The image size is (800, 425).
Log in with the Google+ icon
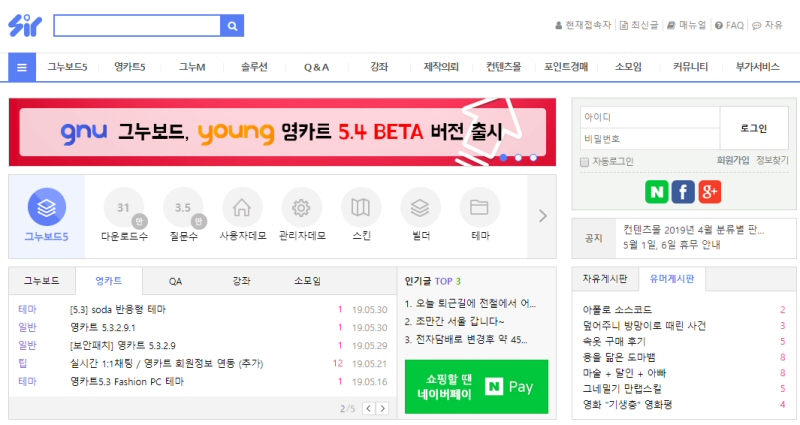[x=710, y=192]
